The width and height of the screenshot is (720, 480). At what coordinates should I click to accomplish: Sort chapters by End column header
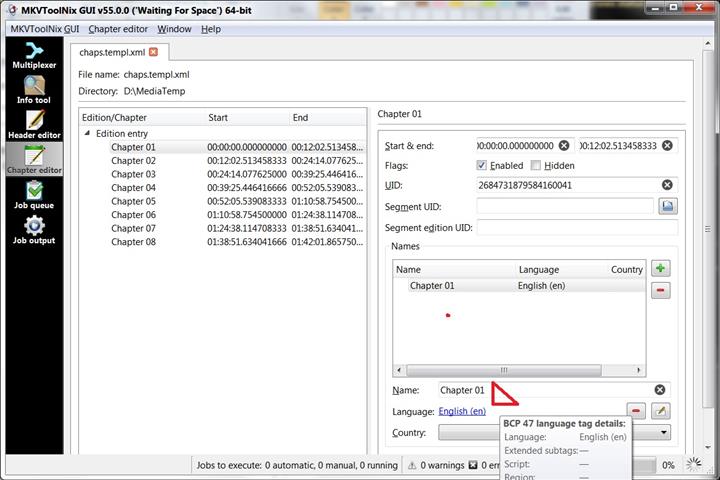pos(328,118)
